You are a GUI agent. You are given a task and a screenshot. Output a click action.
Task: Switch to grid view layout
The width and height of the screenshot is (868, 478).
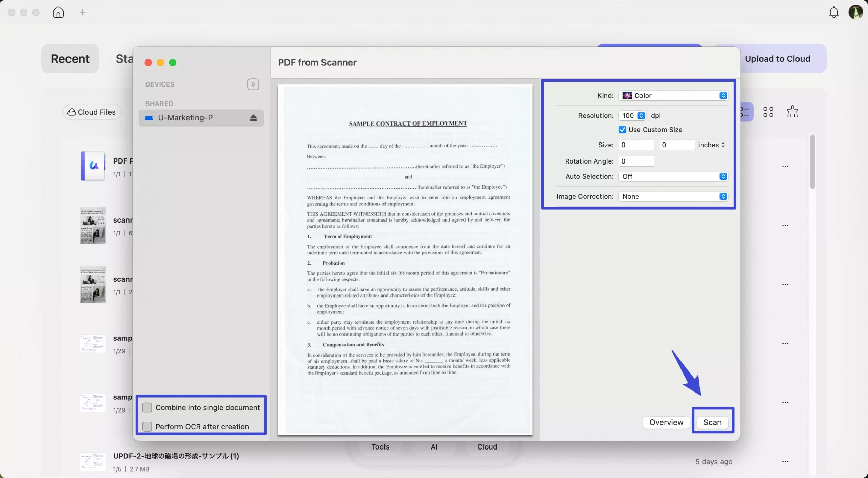point(768,111)
